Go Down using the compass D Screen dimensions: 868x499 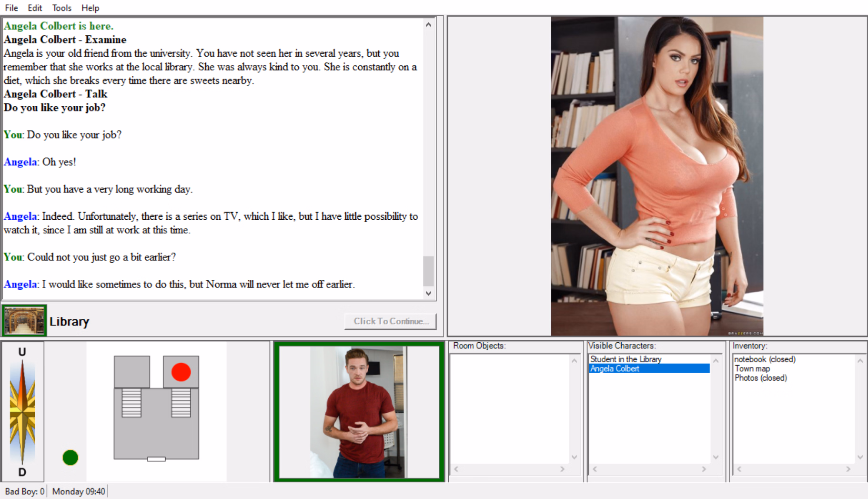click(x=22, y=472)
